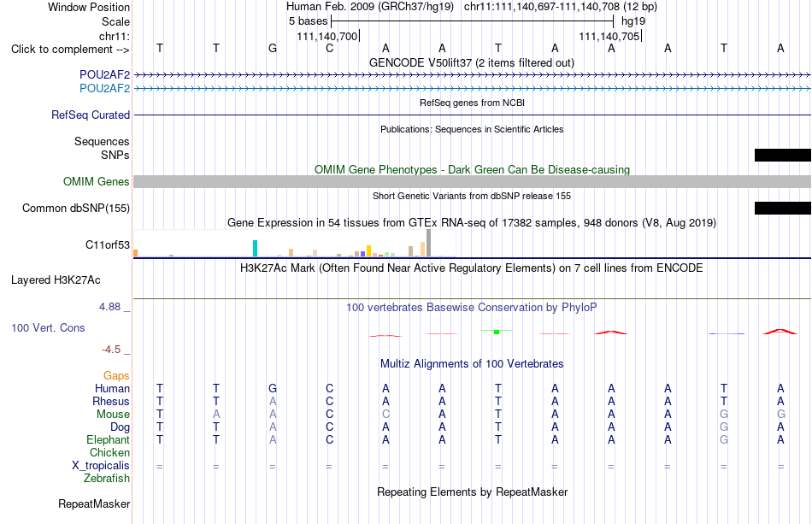Screen dimensions: 812x524
Task: Select the C11orf53 GTEx expression label
Action: pyautogui.click(x=108, y=245)
